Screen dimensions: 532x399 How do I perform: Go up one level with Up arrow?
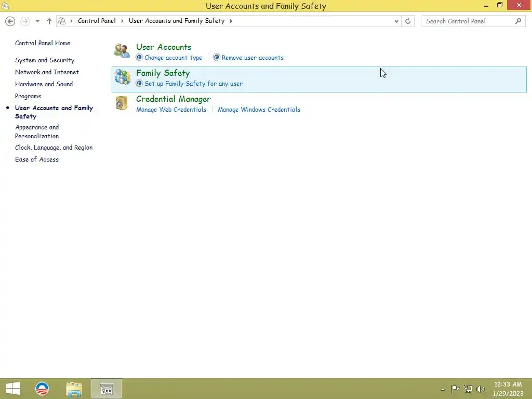tap(49, 21)
